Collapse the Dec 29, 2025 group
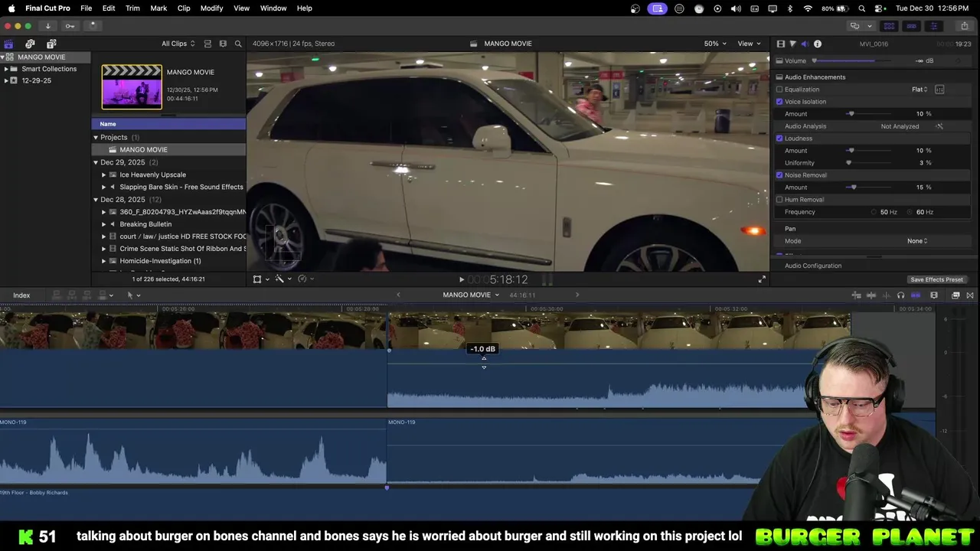The height and width of the screenshot is (551, 980). (96, 162)
